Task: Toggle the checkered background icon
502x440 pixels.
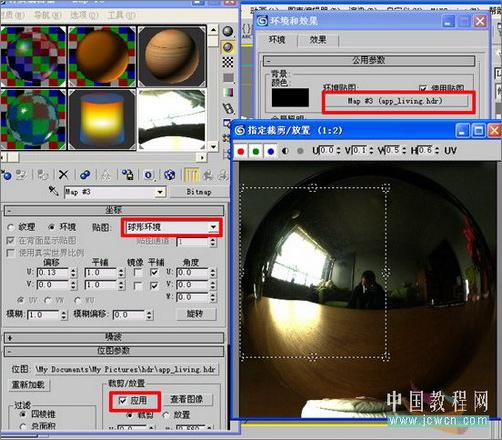Action: [228, 62]
